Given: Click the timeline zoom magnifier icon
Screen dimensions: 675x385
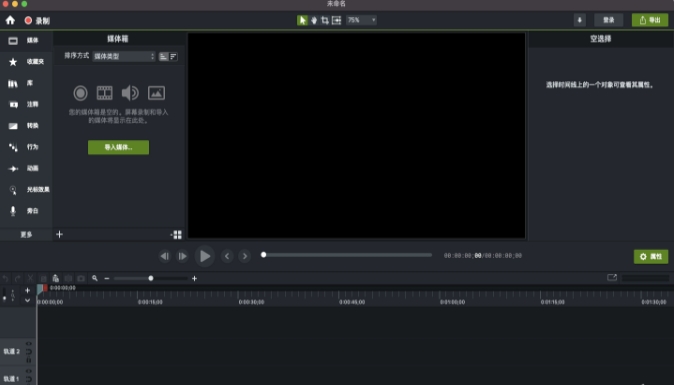Looking at the screenshot, I should (x=95, y=278).
